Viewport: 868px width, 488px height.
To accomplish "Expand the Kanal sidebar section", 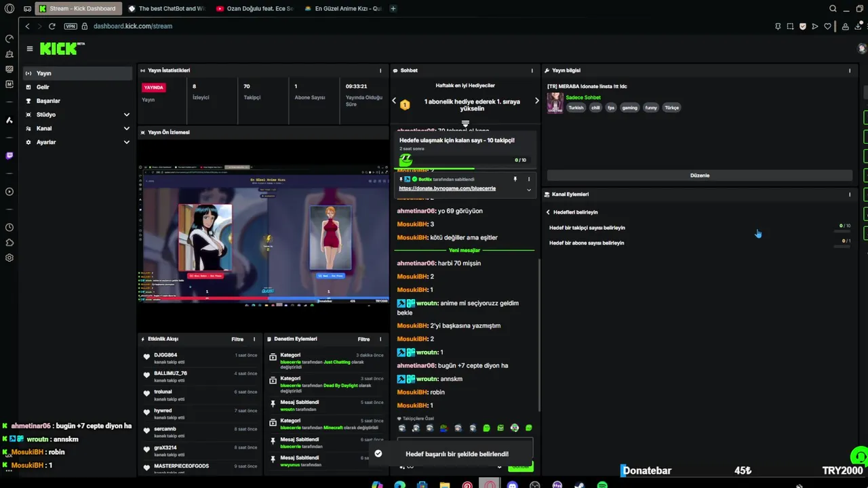I will click(x=78, y=128).
